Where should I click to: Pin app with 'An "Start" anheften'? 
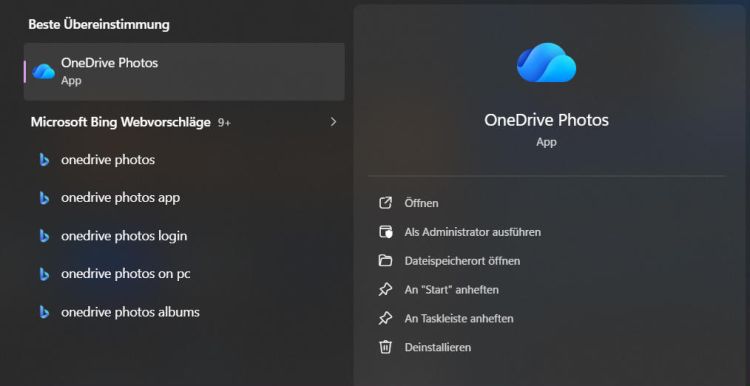[452, 290]
